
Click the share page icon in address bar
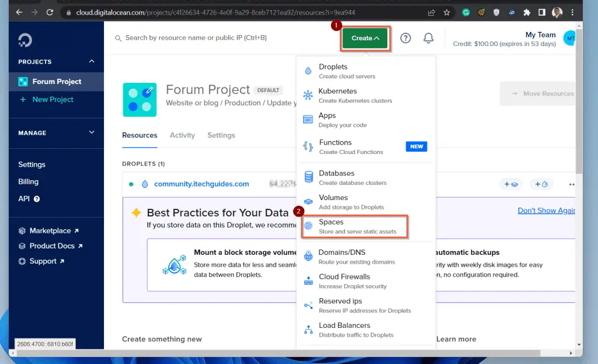(432, 13)
